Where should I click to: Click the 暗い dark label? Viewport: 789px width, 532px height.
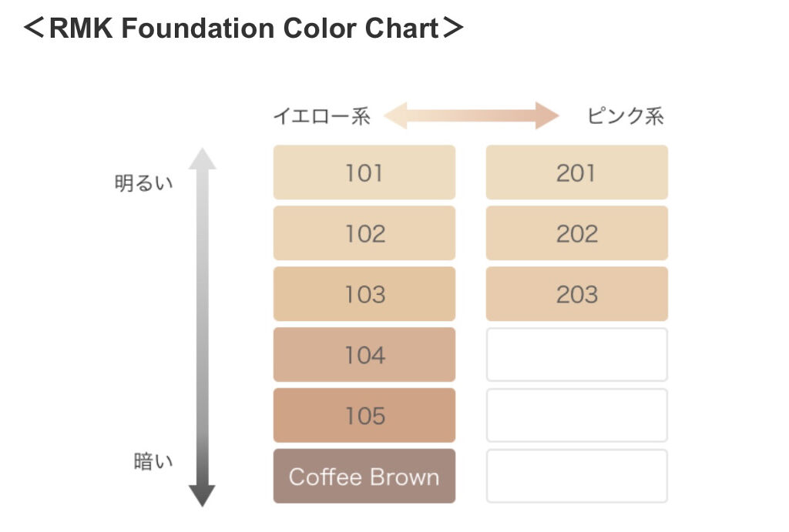click(153, 462)
